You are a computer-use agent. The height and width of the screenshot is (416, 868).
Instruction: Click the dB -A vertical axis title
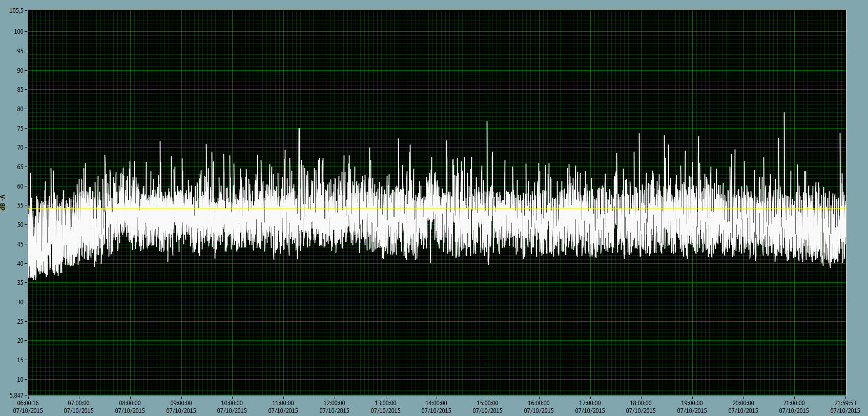pyautogui.click(x=3, y=202)
